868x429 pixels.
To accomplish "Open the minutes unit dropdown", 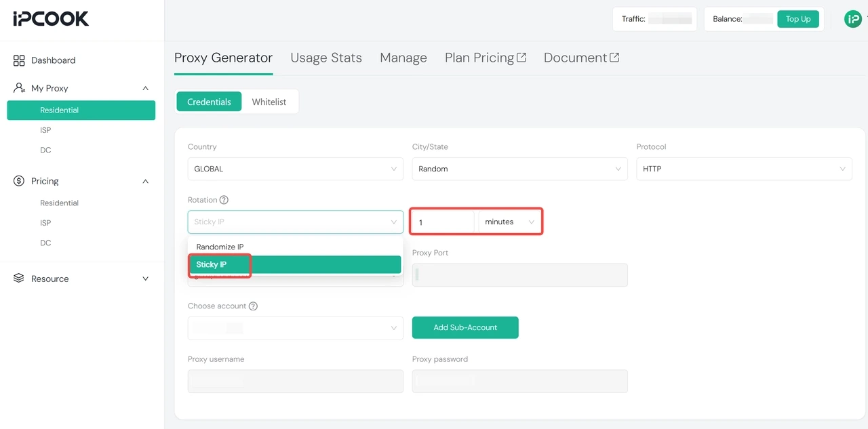I will tap(510, 222).
